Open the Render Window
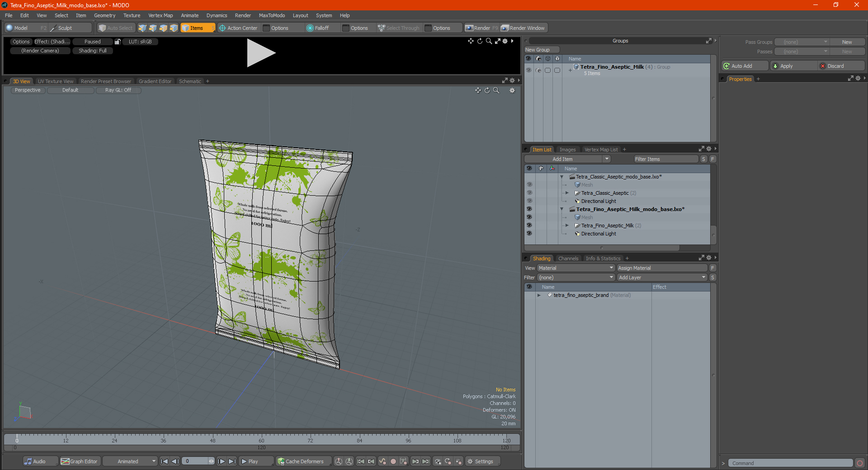Screen dimensions: 868x470 pyautogui.click(x=524, y=28)
